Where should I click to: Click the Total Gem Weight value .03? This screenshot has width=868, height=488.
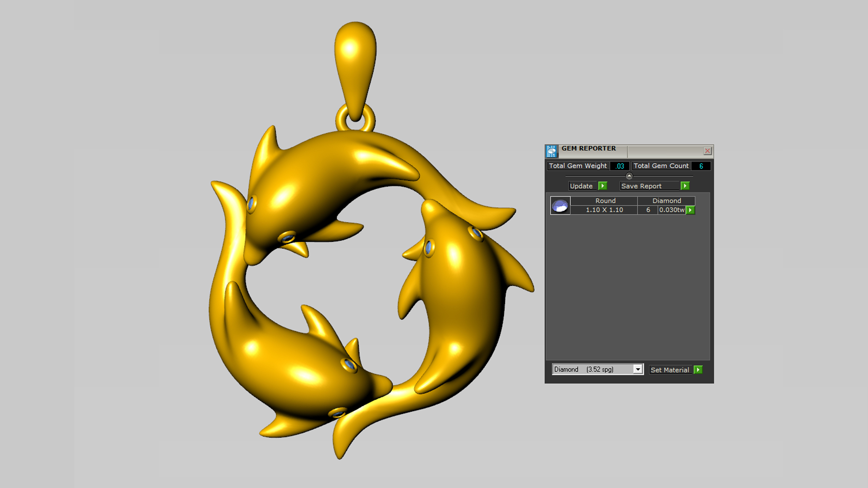(x=620, y=166)
